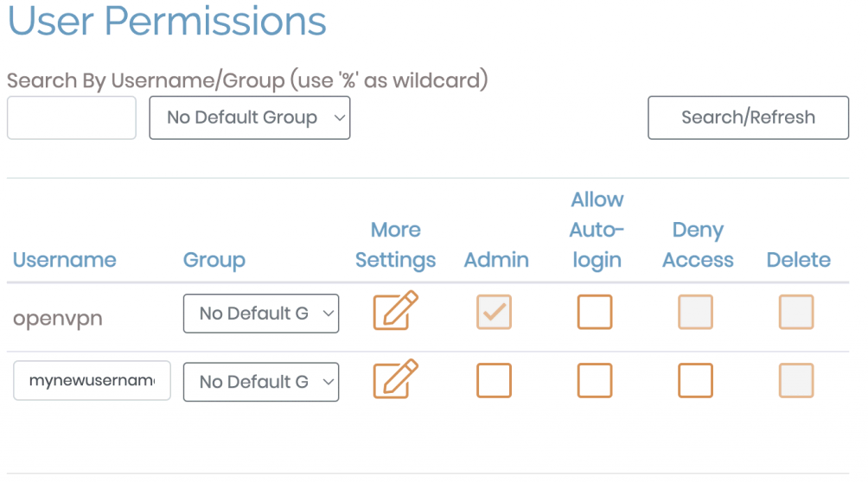Image resolution: width=868 pixels, height=482 pixels.
Task: Open the search filter group dropdown
Action: (250, 117)
